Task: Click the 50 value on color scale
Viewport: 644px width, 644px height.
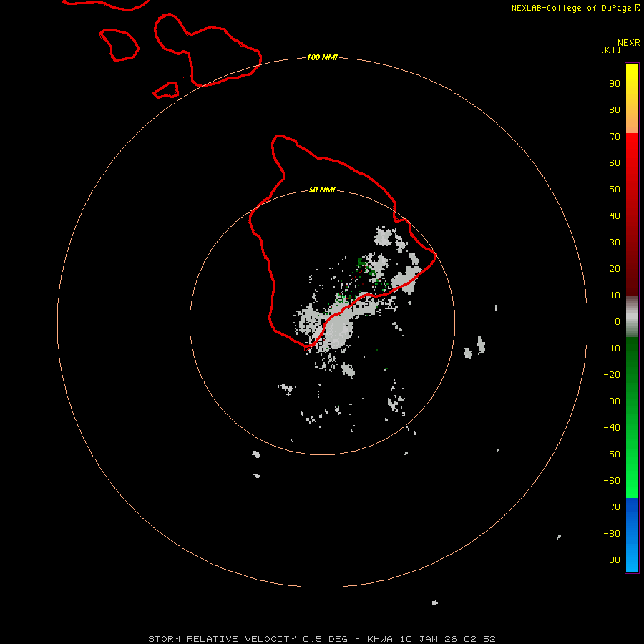Action: pos(615,190)
